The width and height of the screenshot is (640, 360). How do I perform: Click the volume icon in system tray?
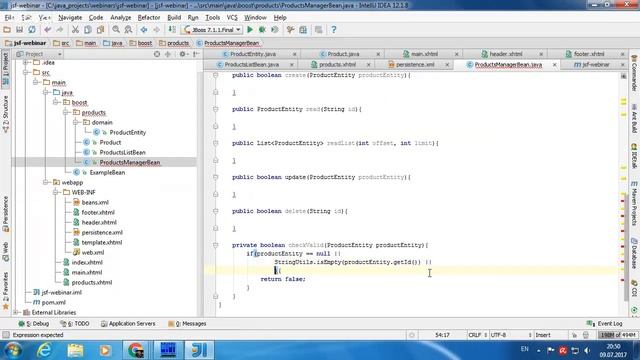587,350
